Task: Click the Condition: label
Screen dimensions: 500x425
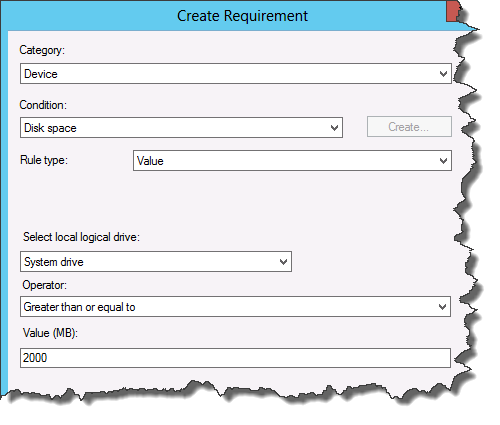Action: click(43, 105)
